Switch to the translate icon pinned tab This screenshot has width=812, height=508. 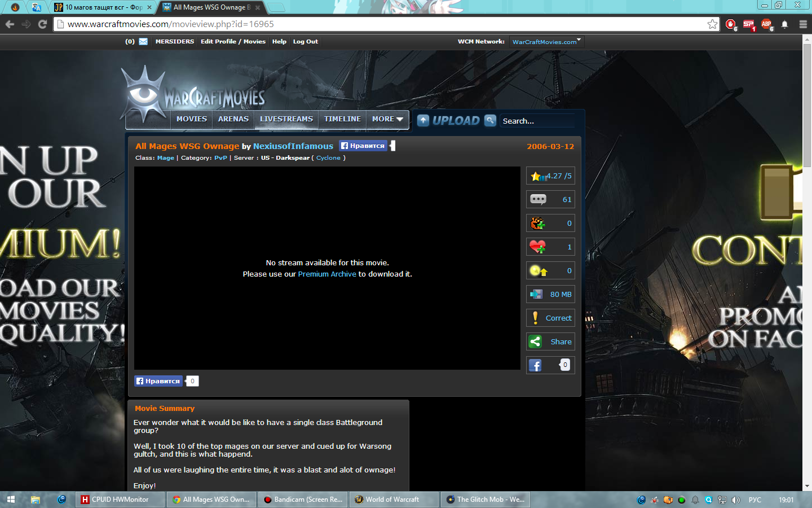(x=37, y=7)
